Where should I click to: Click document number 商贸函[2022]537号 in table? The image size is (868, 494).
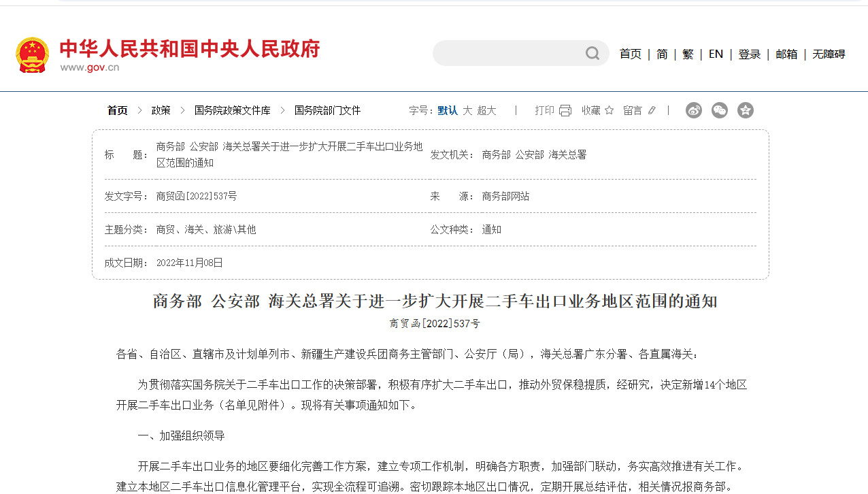tap(197, 196)
